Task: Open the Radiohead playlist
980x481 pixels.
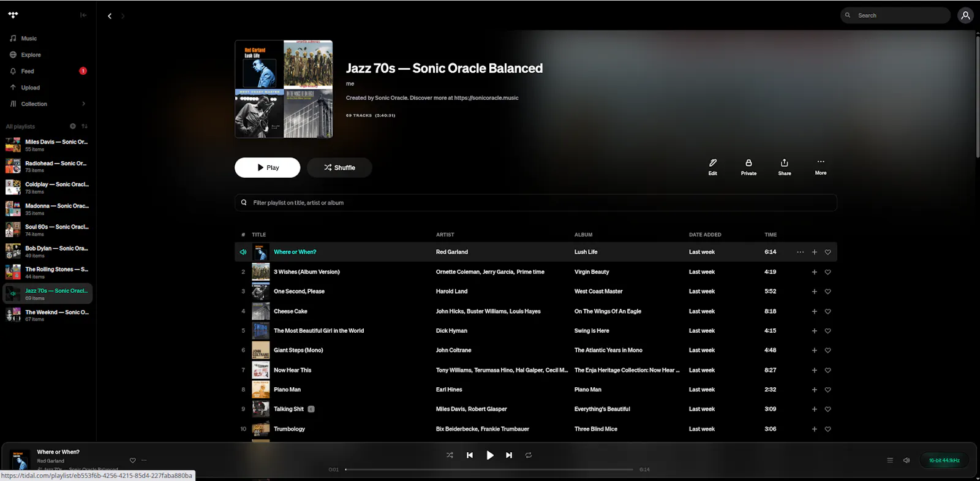Action: [x=48, y=166]
